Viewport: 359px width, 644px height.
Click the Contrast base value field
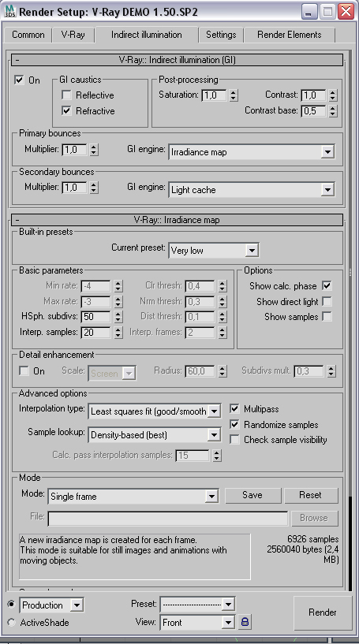pyautogui.click(x=314, y=111)
